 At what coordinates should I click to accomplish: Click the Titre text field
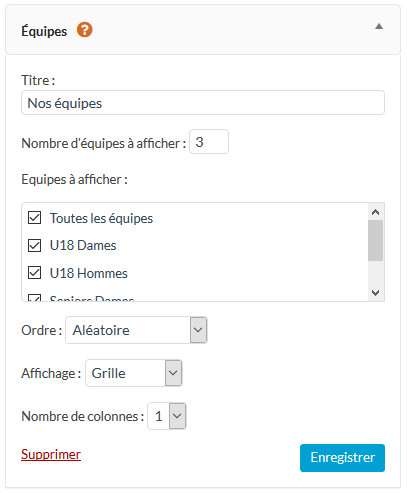point(203,103)
